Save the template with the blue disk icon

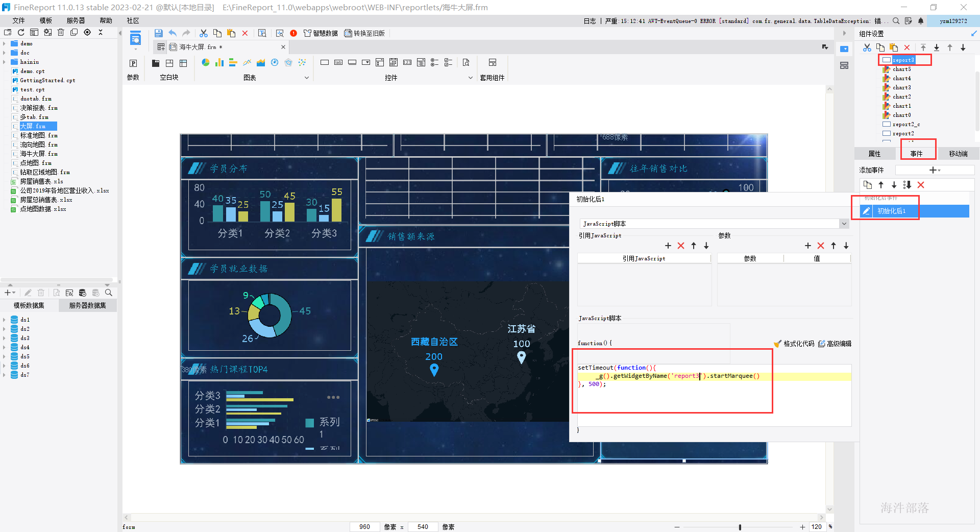[158, 33]
